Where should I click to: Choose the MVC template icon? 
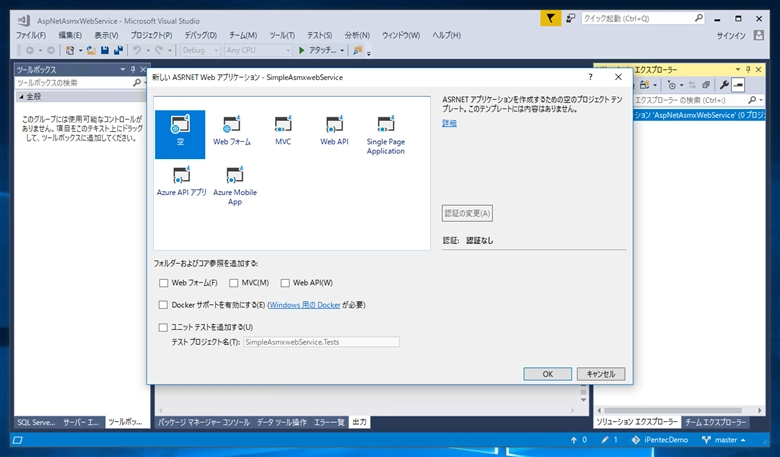pyautogui.click(x=283, y=131)
